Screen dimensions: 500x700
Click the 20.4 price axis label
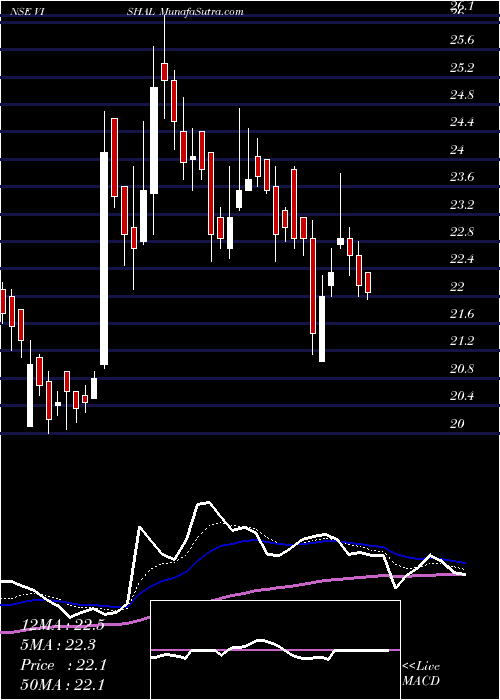(462, 396)
